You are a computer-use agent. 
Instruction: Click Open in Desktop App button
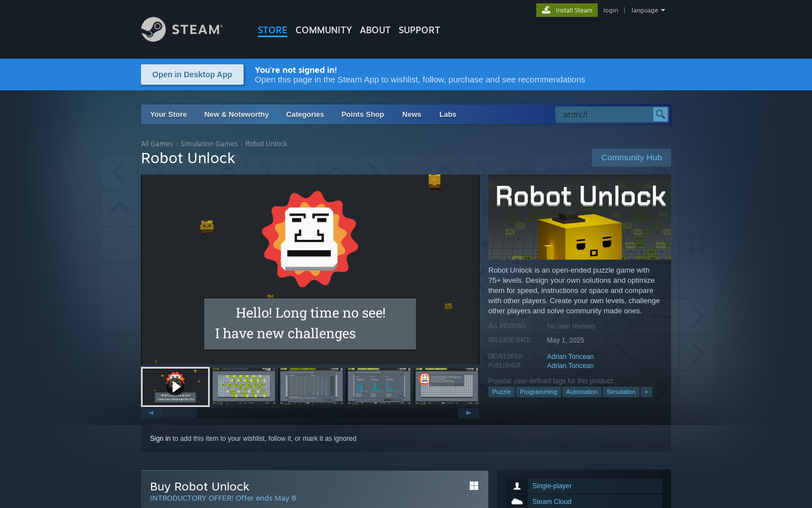[x=192, y=75]
